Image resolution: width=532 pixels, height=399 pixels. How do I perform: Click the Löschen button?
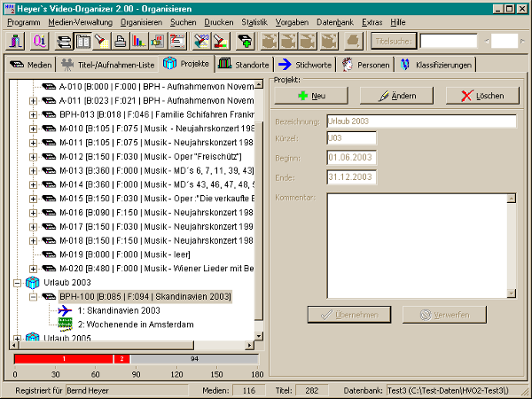click(x=482, y=96)
